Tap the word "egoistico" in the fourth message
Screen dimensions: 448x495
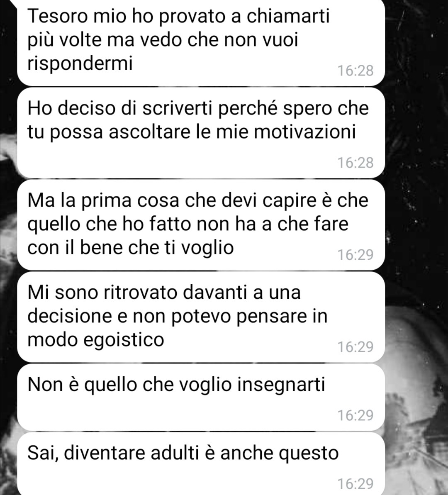(x=124, y=340)
